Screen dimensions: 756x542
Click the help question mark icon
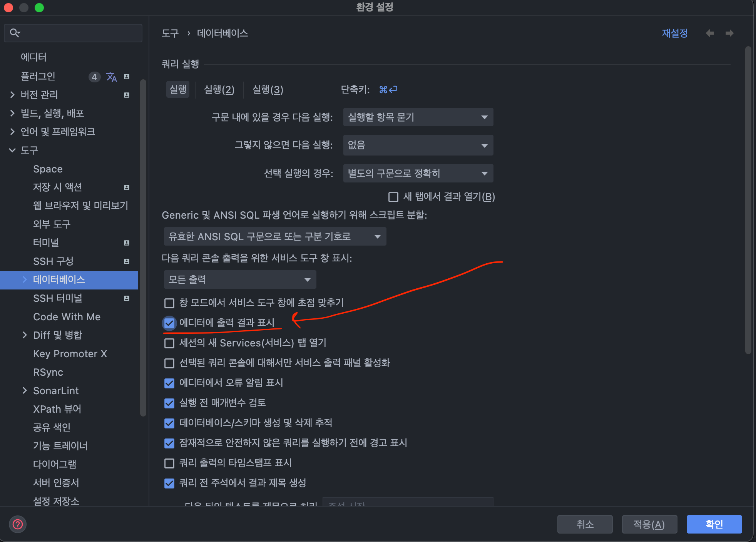18,524
